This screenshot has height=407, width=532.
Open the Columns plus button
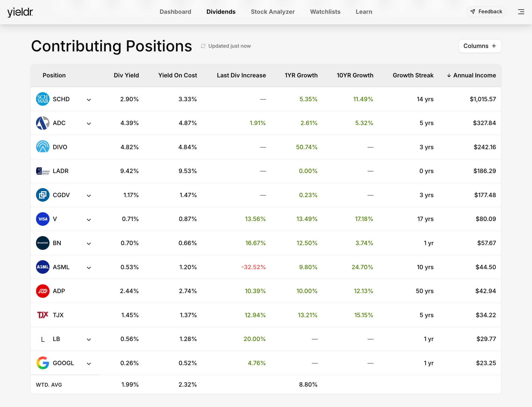(480, 46)
